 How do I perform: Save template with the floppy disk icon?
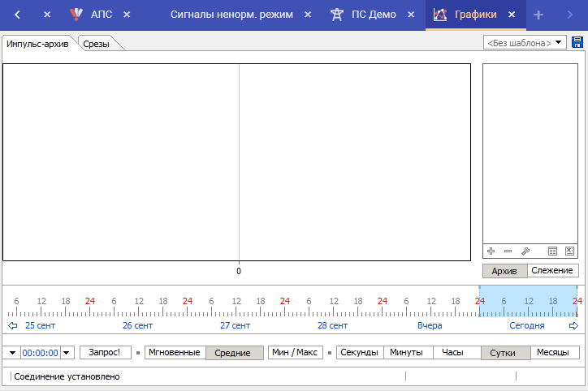pos(577,42)
